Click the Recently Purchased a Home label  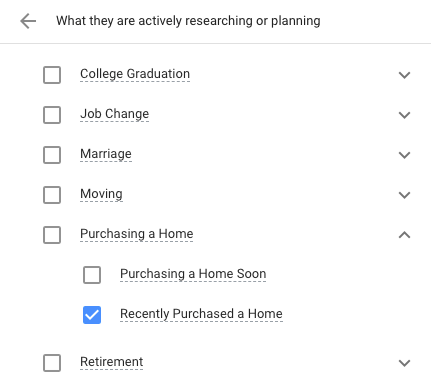click(x=201, y=314)
